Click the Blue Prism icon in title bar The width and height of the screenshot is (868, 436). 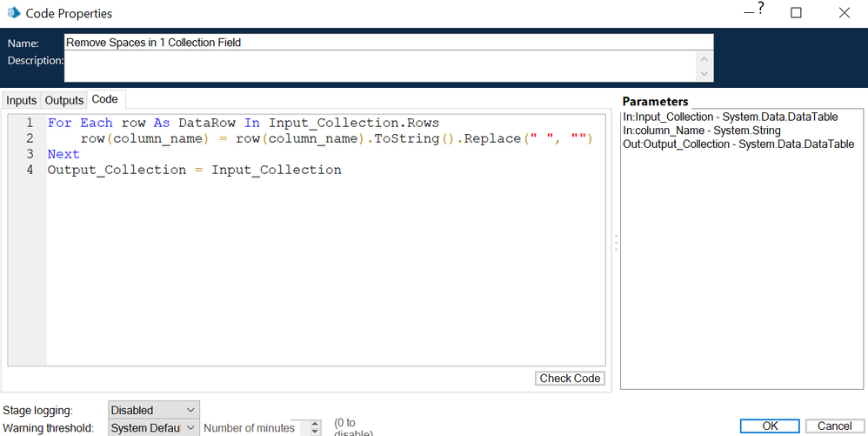[13, 13]
